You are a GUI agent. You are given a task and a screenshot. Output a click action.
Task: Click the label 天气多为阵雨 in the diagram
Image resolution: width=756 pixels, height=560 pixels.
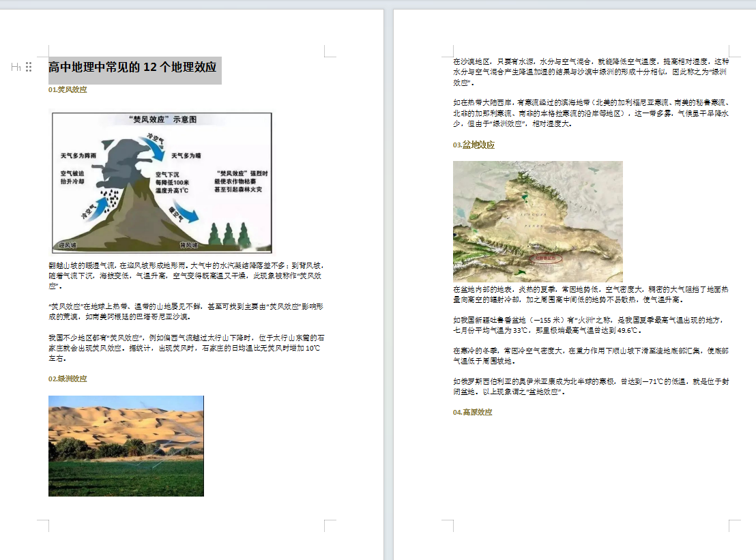pyautogui.click(x=78, y=156)
